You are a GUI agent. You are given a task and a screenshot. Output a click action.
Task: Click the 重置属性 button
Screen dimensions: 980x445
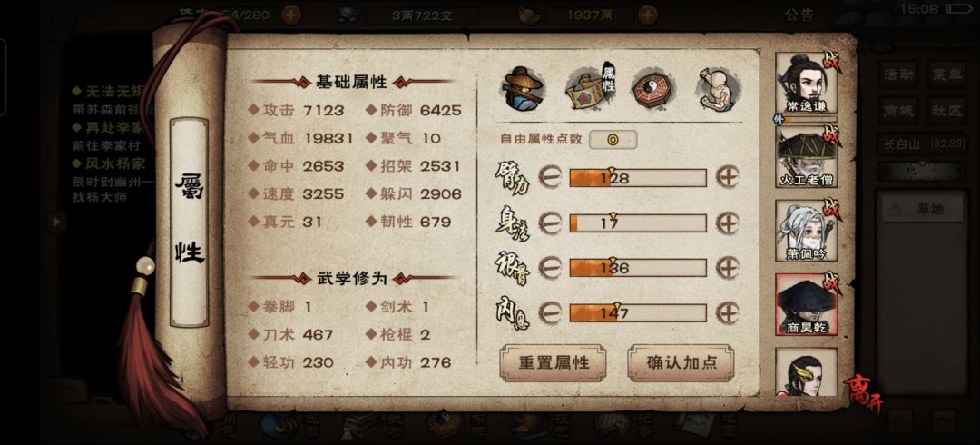pyautogui.click(x=554, y=362)
